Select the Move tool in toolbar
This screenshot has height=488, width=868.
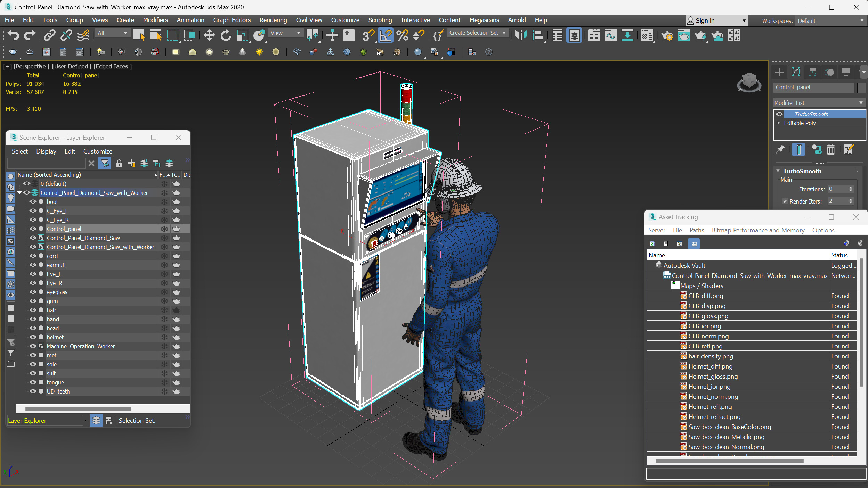pyautogui.click(x=209, y=36)
